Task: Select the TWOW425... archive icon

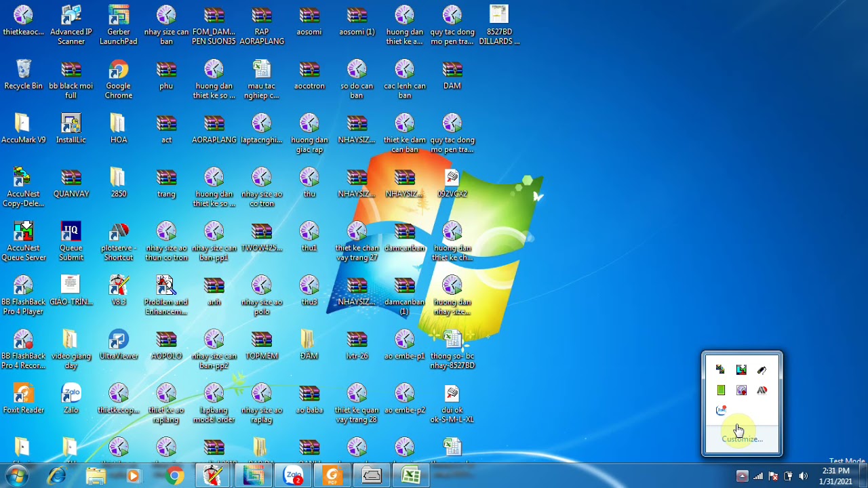Action: point(262,237)
